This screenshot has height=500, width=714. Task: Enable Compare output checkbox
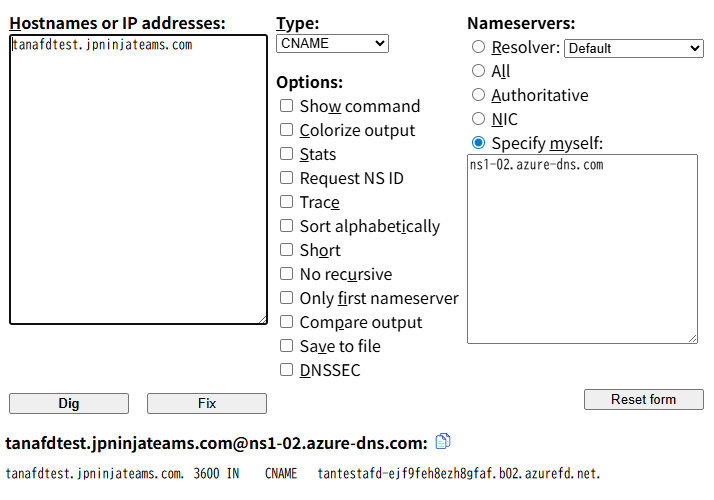(x=286, y=322)
